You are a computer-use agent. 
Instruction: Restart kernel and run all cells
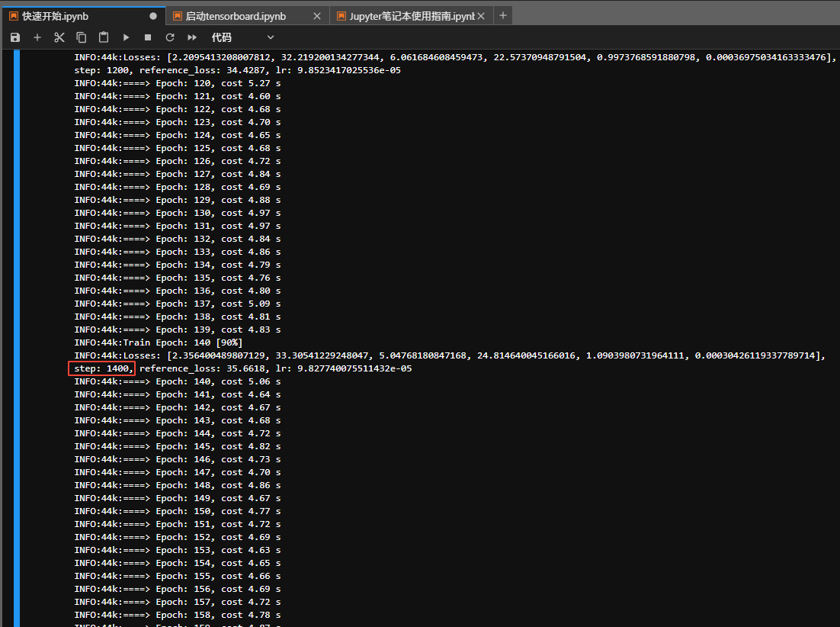[x=192, y=37]
